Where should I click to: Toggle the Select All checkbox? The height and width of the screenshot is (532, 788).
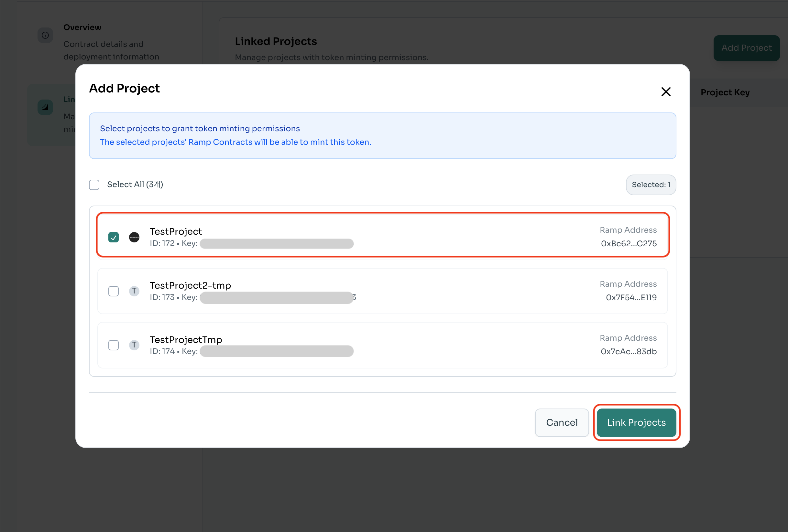pyautogui.click(x=94, y=185)
